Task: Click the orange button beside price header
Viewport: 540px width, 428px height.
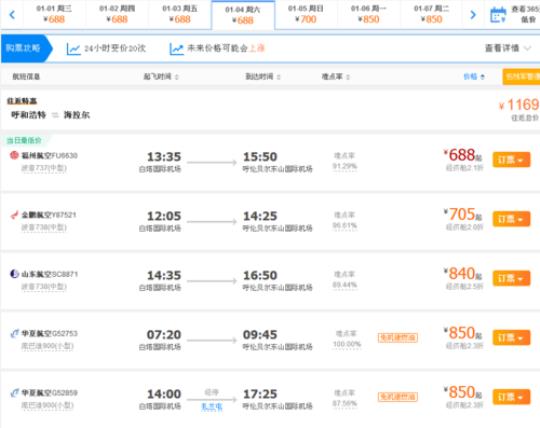Action: (x=521, y=76)
